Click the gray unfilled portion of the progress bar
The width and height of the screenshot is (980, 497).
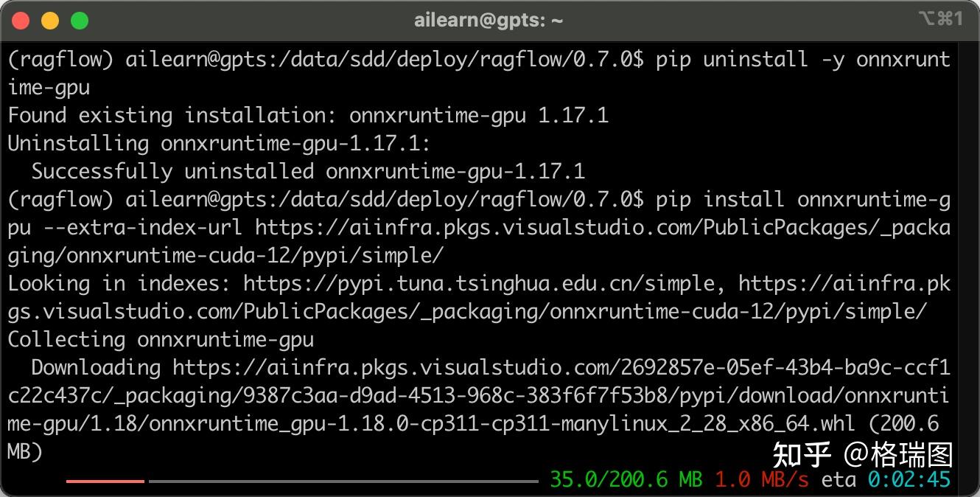(343, 482)
